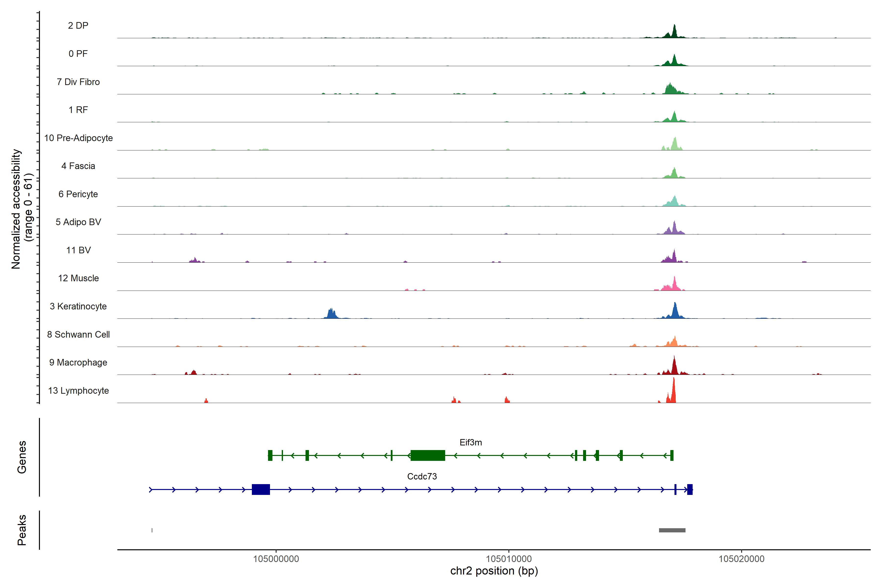
Task: Click the chr2 position (bp) axis title
Action: (x=494, y=571)
